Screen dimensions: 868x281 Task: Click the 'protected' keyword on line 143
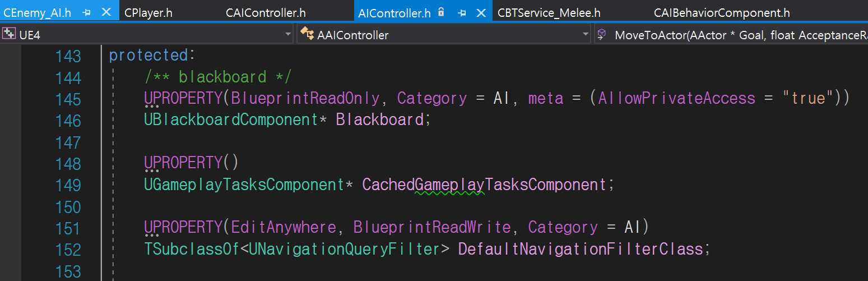(148, 55)
